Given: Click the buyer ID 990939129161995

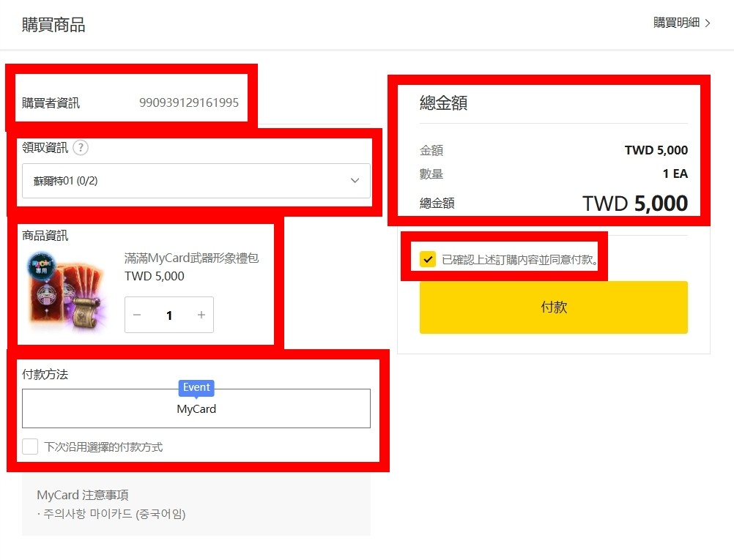Looking at the screenshot, I should pos(189,102).
